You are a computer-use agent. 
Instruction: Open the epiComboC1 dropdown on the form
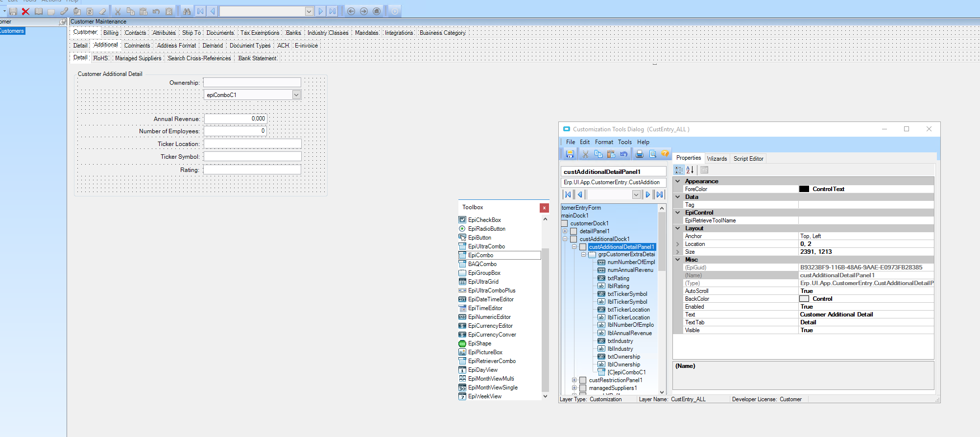point(296,95)
